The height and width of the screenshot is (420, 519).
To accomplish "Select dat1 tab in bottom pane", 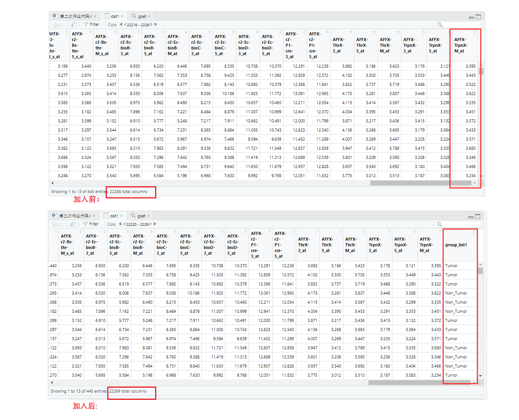I will [x=114, y=216].
